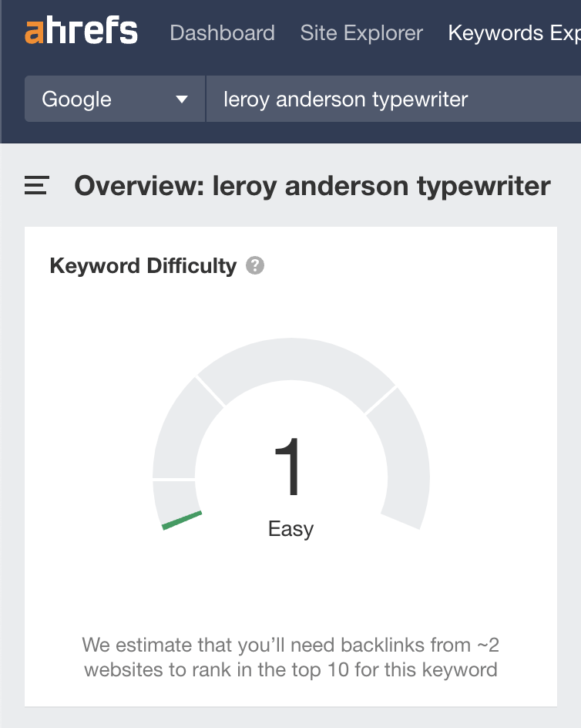Click the ahrefs logo
Viewport: 581px width, 728px height.
point(81,31)
